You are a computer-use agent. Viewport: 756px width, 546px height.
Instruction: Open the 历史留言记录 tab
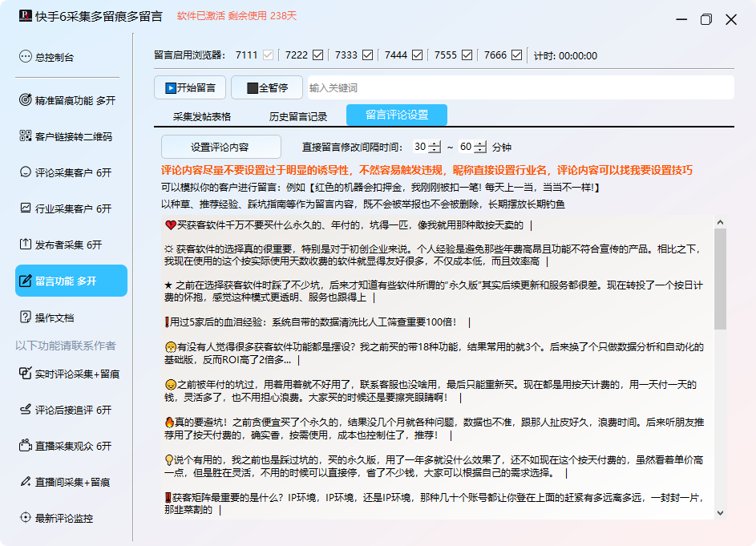point(298,116)
